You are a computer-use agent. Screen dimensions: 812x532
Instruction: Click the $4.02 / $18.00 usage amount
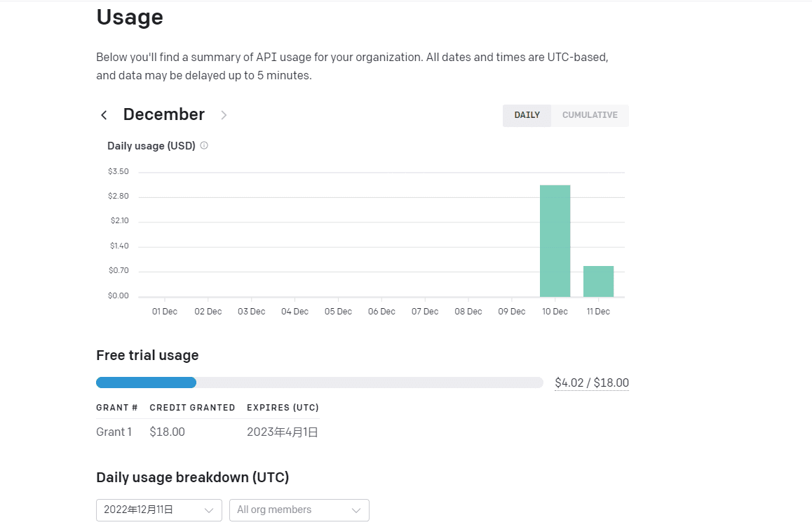pos(591,383)
